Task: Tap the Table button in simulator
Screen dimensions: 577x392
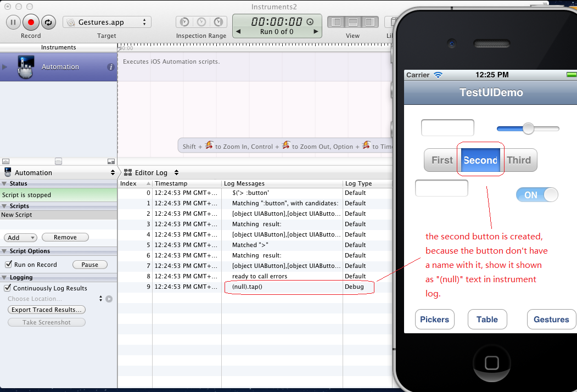Action: point(487,320)
